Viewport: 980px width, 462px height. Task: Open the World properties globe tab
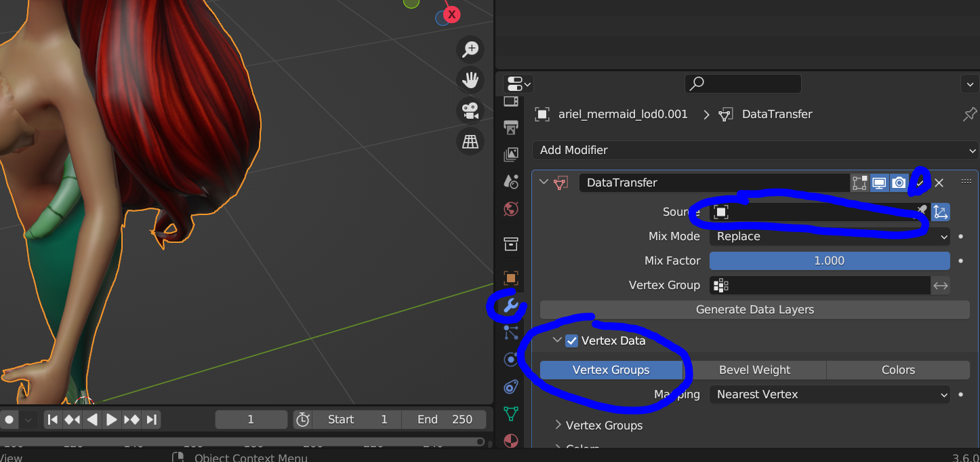point(511,208)
